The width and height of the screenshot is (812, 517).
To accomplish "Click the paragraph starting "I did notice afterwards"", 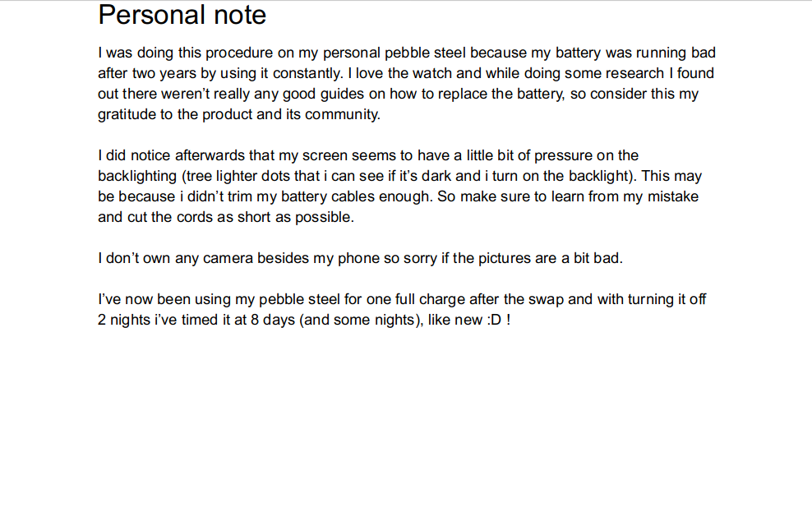I will pyautogui.click(x=399, y=186).
